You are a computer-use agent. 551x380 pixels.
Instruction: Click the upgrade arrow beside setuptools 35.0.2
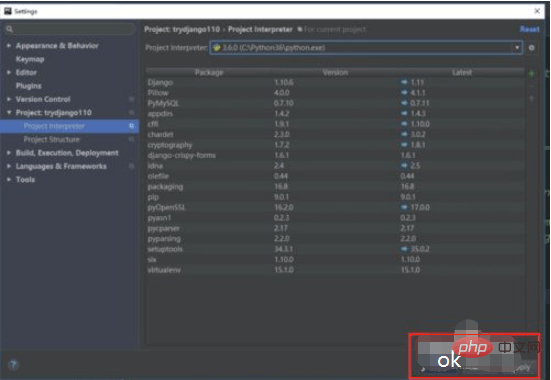coord(404,249)
